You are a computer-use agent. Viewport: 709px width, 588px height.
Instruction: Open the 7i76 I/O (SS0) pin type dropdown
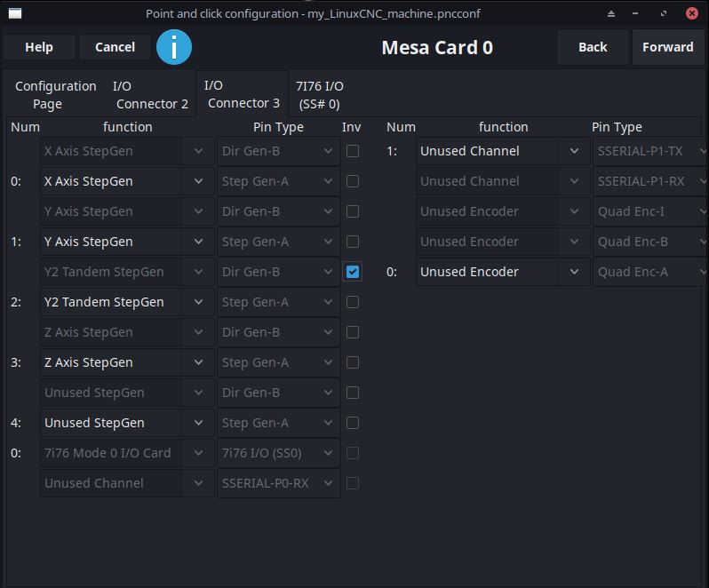tap(279, 453)
